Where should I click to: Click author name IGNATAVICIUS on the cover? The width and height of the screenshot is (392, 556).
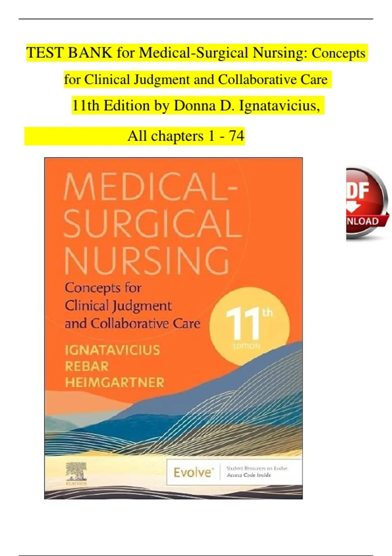pyautogui.click(x=113, y=350)
